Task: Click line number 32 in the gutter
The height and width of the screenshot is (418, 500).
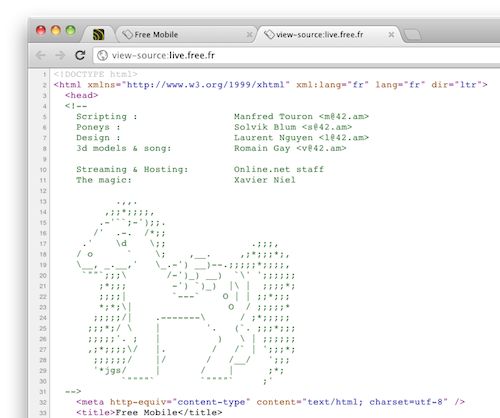Action: coord(43,402)
